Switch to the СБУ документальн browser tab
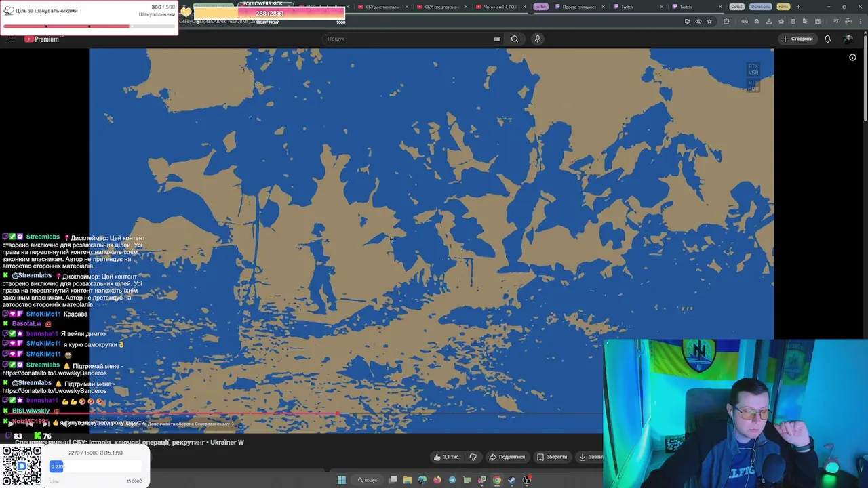The width and height of the screenshot is (868, 488). click(382, 7)
